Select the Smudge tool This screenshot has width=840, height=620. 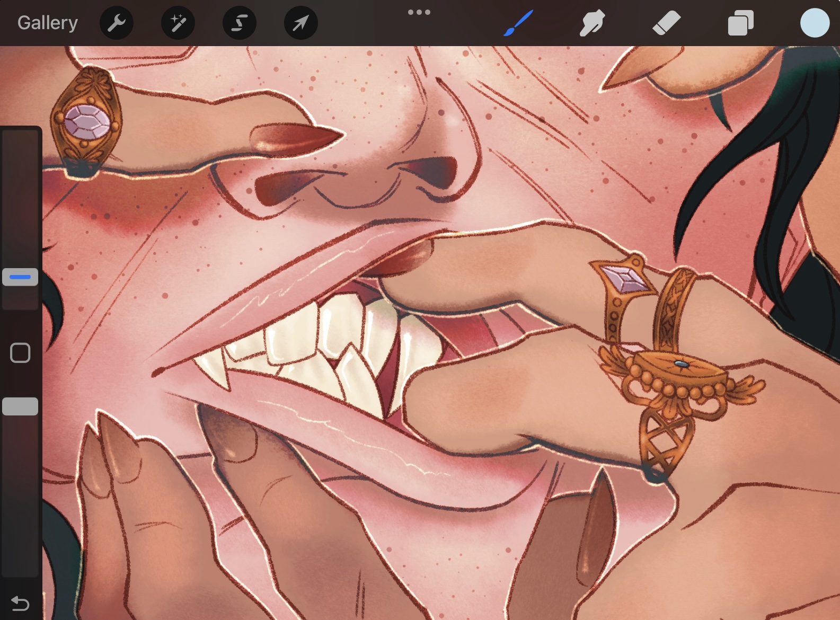(592, 23)
